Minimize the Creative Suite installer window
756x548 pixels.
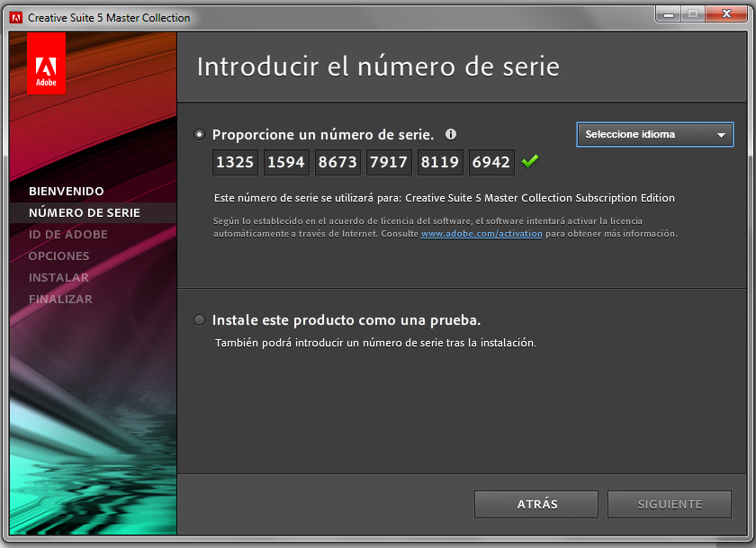668,14
